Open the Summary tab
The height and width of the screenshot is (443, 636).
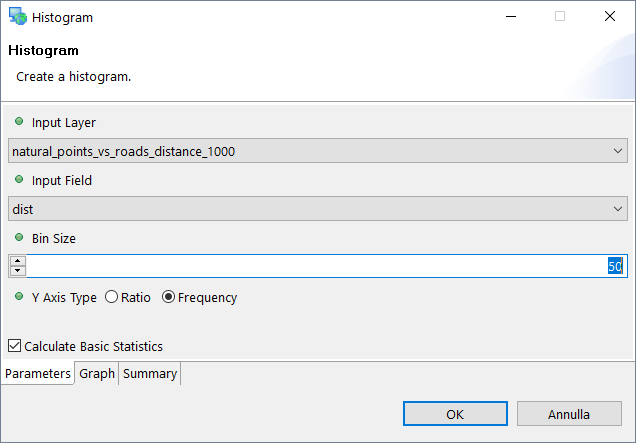tap(150, 374)
